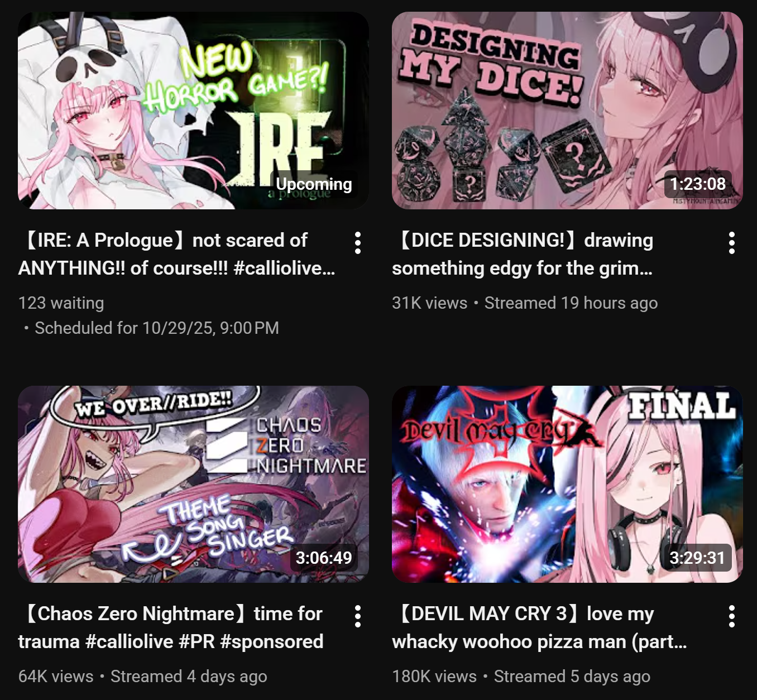757x700 pixels.
Task: Click the Chaos Zero Nightmare video title
Action: [x=171, y=627]
